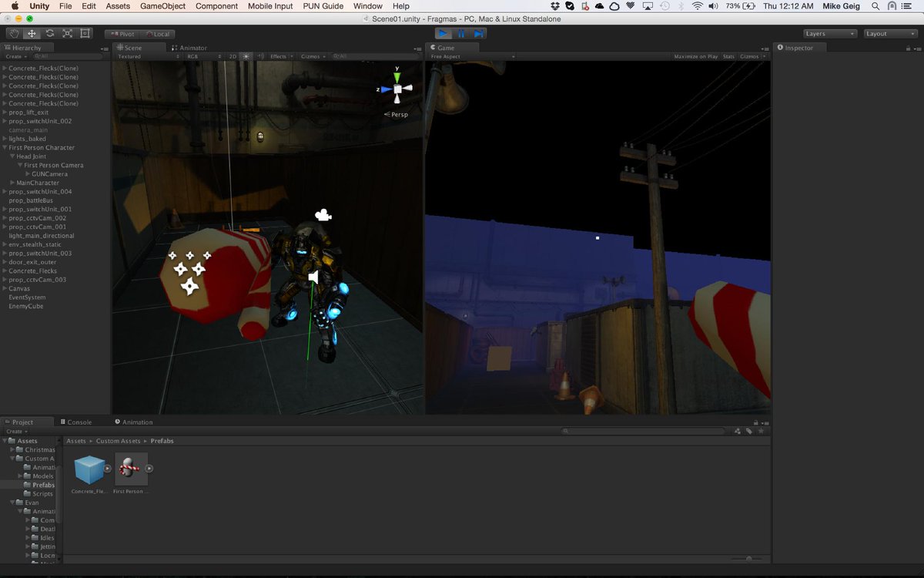Toggle the Game view Stats overlay
Image resolution: width=924 pixels, height=578 pixels.
coord(728,56)
